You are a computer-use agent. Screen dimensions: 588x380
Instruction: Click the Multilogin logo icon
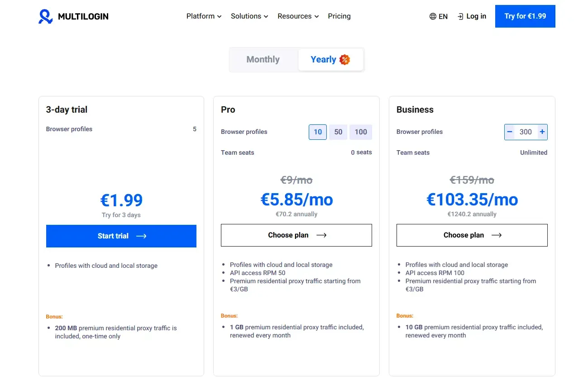45,16
